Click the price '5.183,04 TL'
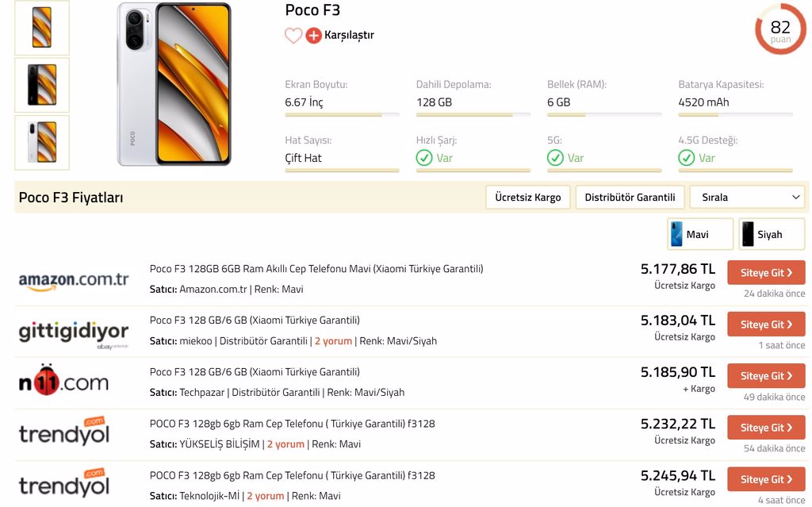Screen dimensions: 812x507 tap(678, 321)
